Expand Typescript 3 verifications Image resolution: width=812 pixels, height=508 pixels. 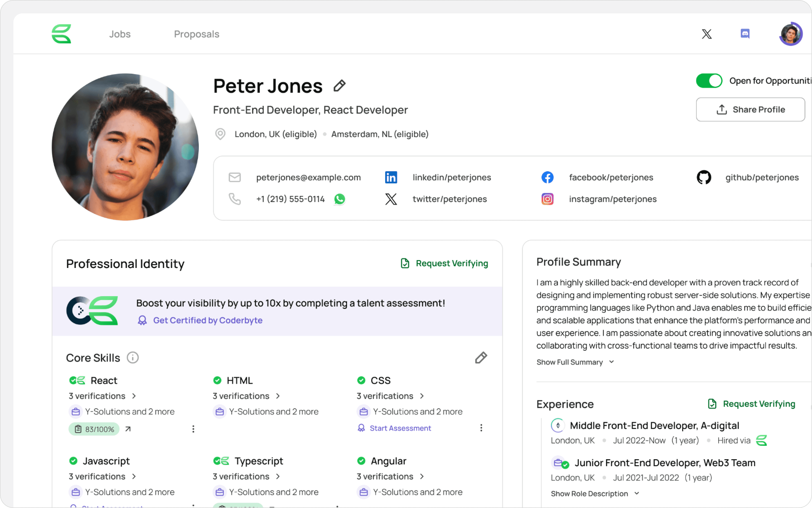(246, 476)
